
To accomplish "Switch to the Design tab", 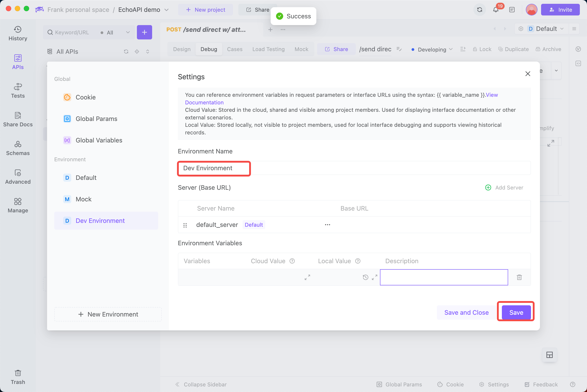I will click(182, 49).
